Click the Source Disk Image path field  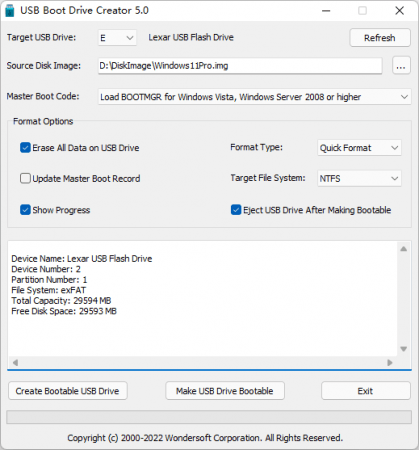[x=240, y=66]
